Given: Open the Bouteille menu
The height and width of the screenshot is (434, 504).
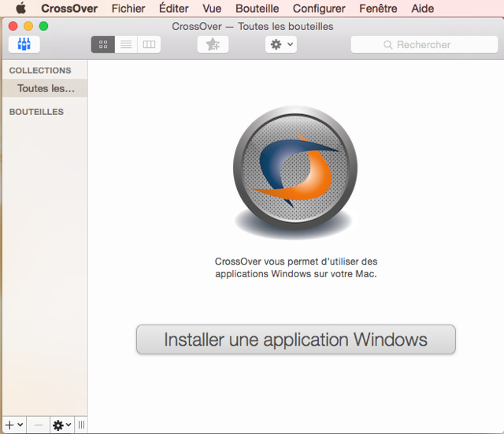Looking at the screenshot, I should [258, 9].
